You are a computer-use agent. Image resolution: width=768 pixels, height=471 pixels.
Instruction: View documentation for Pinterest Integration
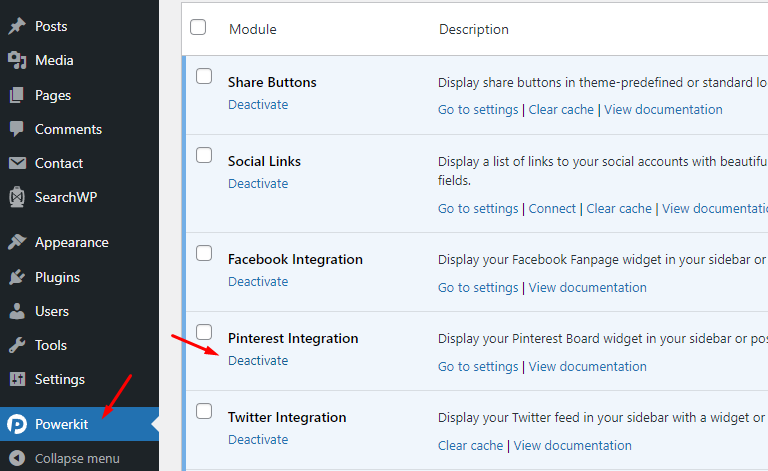[x=587, y=367]
